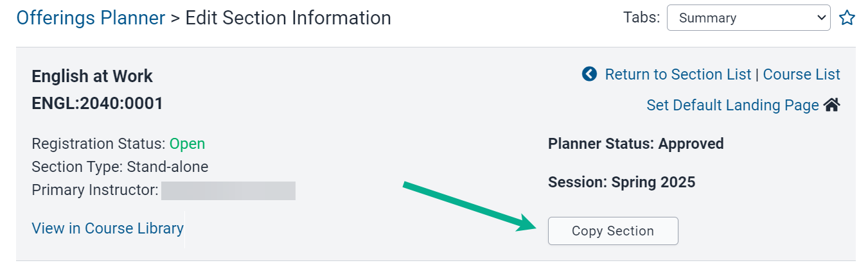Viewport: 868px width, 272px height.
Task: Click the Tabs: label
Action: (x=641, y=18)
